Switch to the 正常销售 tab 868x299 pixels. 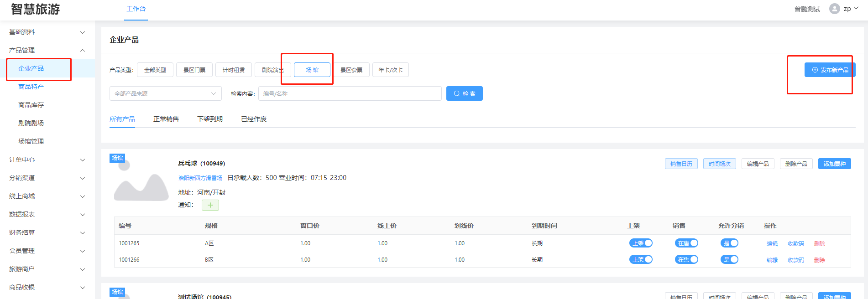point(166,119)
